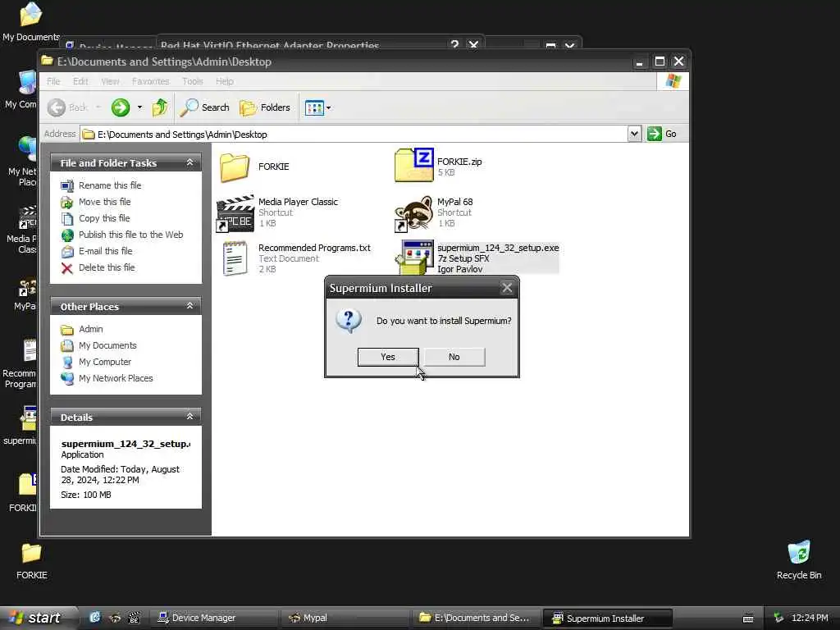Click the red X delete icon
The height and width of the screenshot is (630, 840).
point(67,268)
